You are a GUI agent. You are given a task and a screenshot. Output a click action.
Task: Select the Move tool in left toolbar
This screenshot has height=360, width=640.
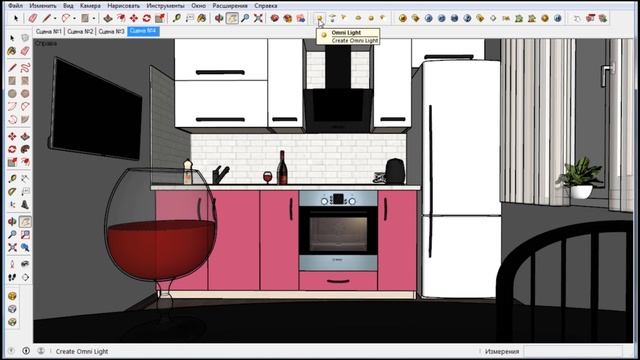pos(12,136)
